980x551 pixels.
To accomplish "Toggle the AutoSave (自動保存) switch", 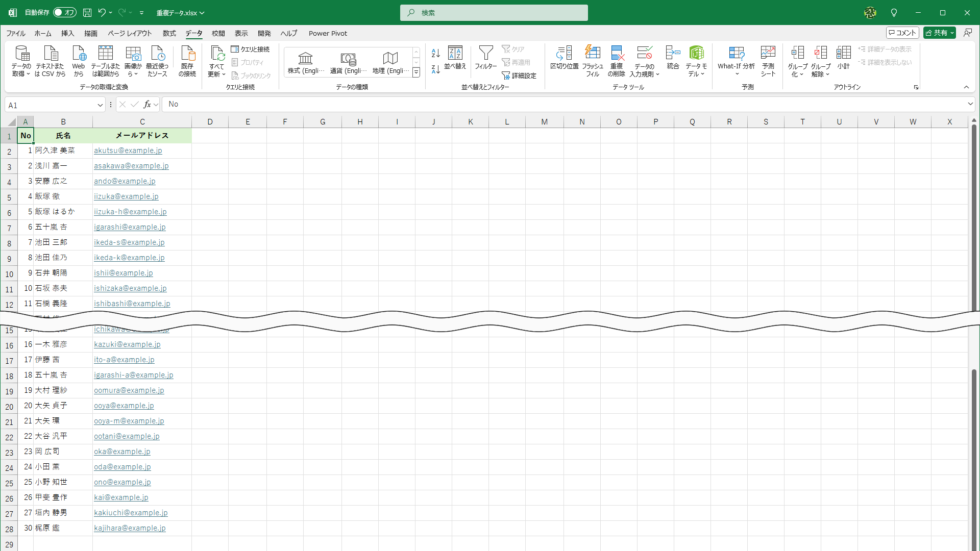I will (x=65, y=12).
